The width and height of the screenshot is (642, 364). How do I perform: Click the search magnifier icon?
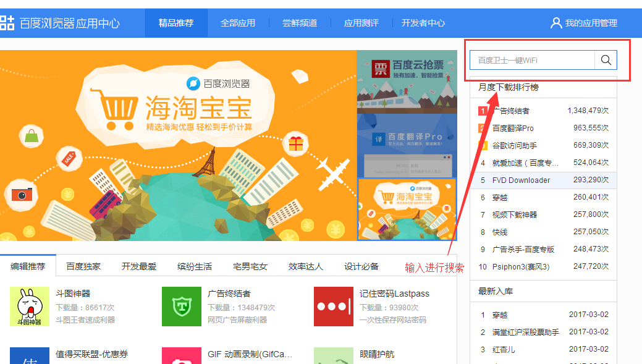point(606,60)
